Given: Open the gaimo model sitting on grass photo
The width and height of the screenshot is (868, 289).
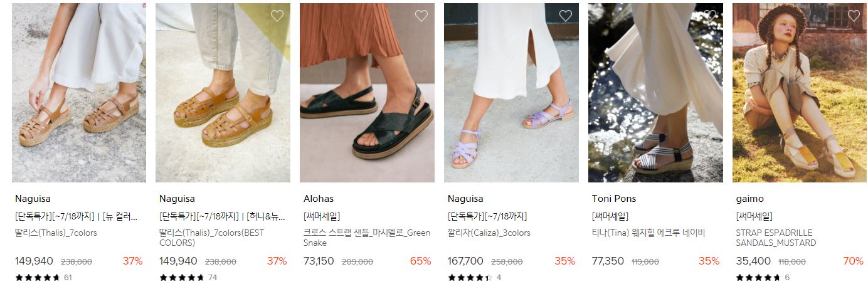Looking at the screenshot, I should point(800,93).
